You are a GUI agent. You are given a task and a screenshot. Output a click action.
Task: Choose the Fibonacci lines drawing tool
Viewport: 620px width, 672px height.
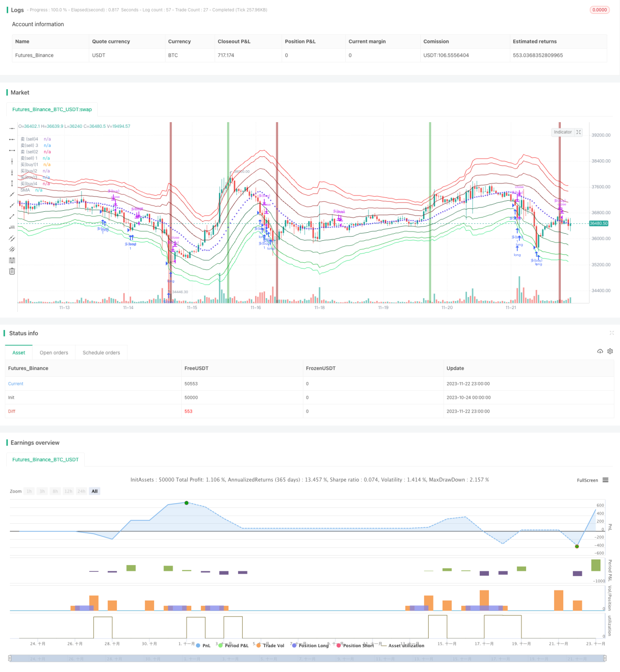[x=12, y=260]
